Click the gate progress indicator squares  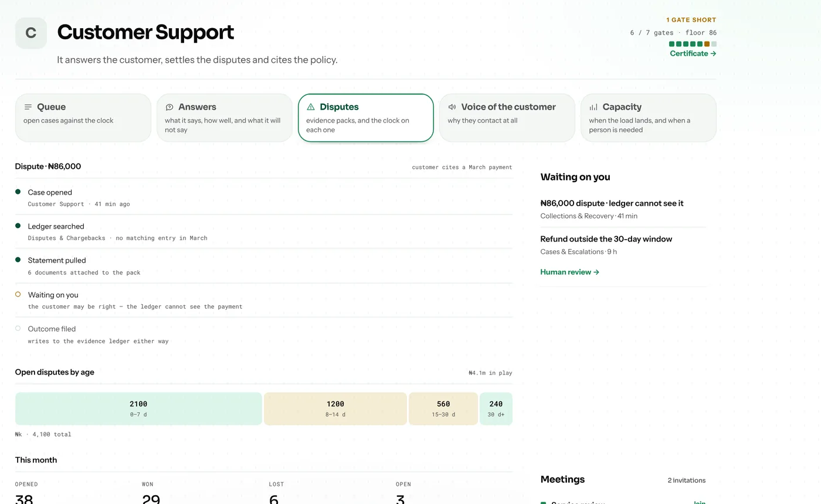693,44
